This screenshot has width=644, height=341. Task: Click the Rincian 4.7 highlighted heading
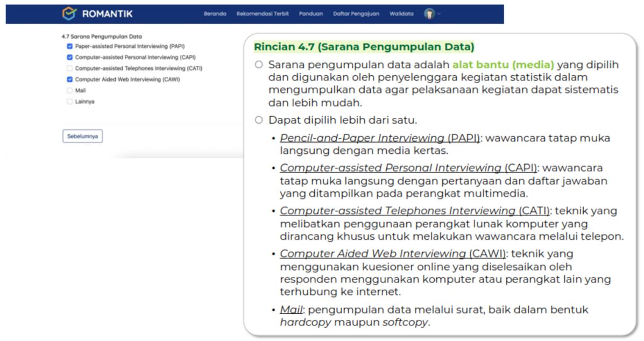pyautogui.click(x=364, y=47)
